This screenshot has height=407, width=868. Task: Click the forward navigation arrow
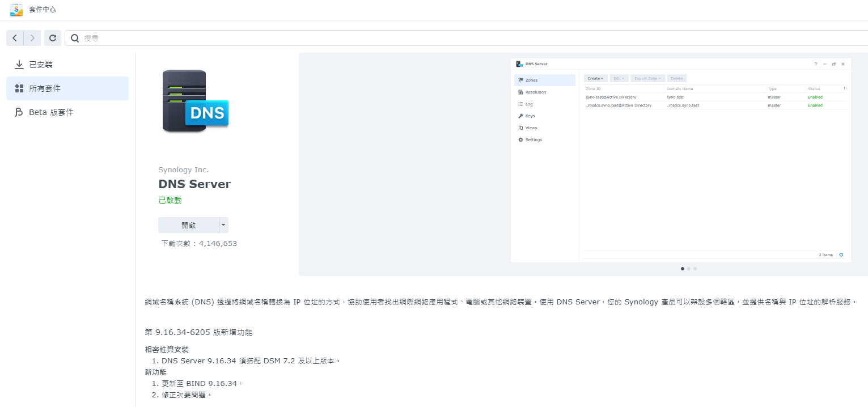point(32,38)
